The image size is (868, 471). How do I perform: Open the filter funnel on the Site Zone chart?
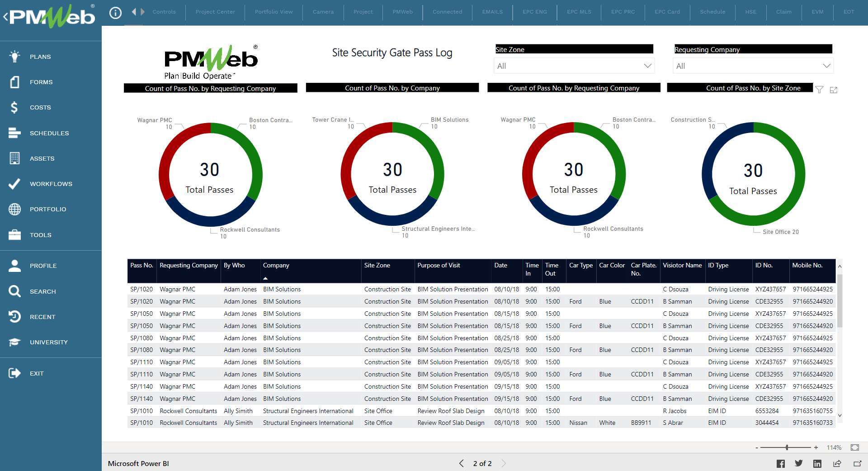click(819, 90)
